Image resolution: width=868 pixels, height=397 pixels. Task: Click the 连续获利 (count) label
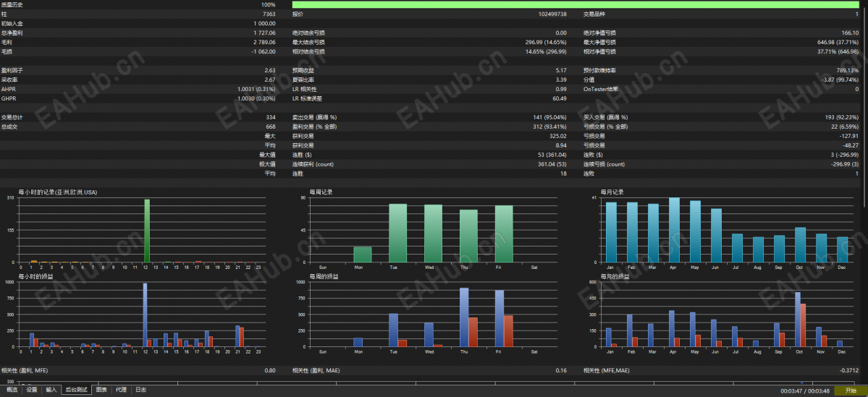[313, 164]
